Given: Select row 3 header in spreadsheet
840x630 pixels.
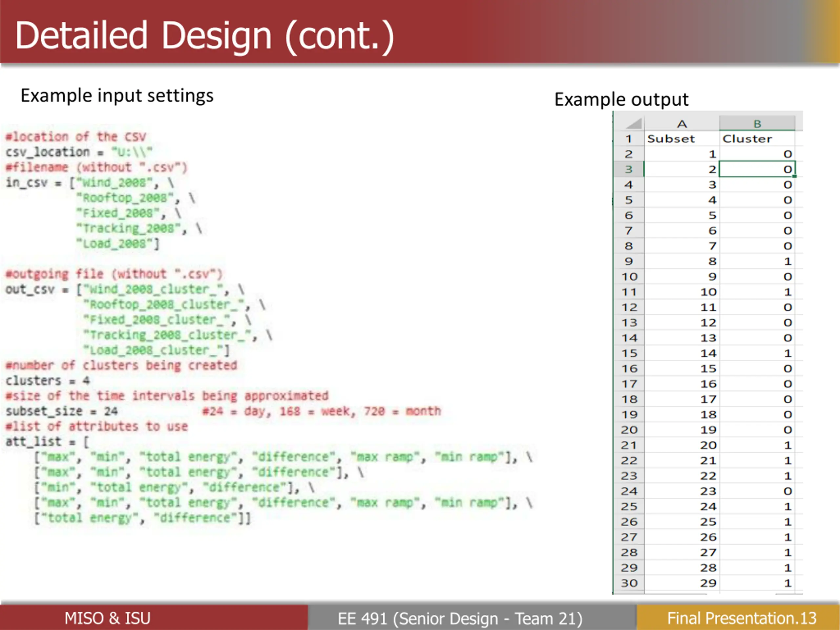Looking at the screenshot, I should (x=629, y=169).
